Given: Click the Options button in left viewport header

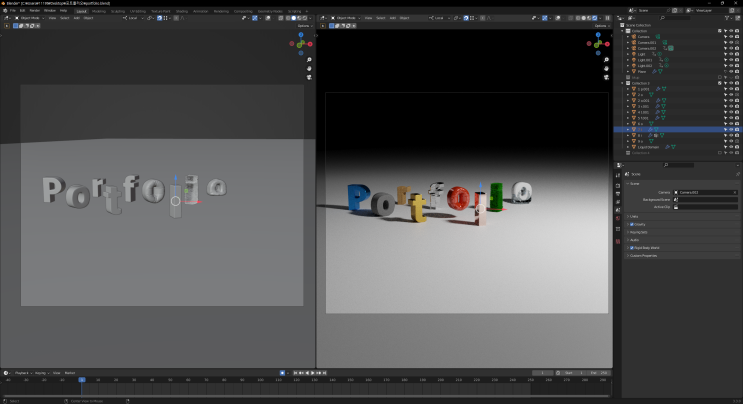Looking at the screenshot, I should (x=303, y=25).
